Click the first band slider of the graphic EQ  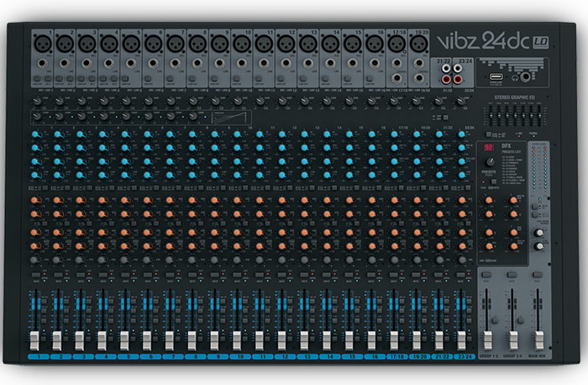click(491, 115)
